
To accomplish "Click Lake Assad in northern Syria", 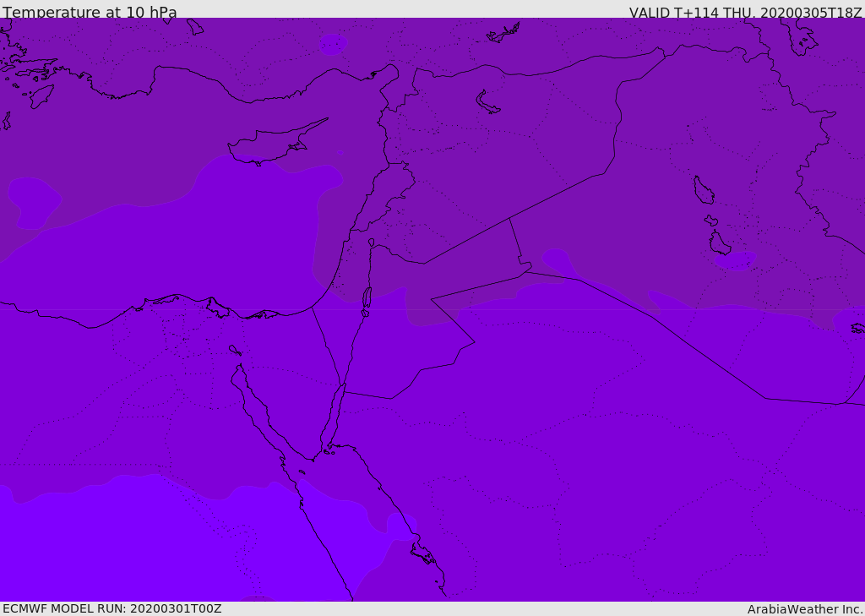I will tap(487, 103).
